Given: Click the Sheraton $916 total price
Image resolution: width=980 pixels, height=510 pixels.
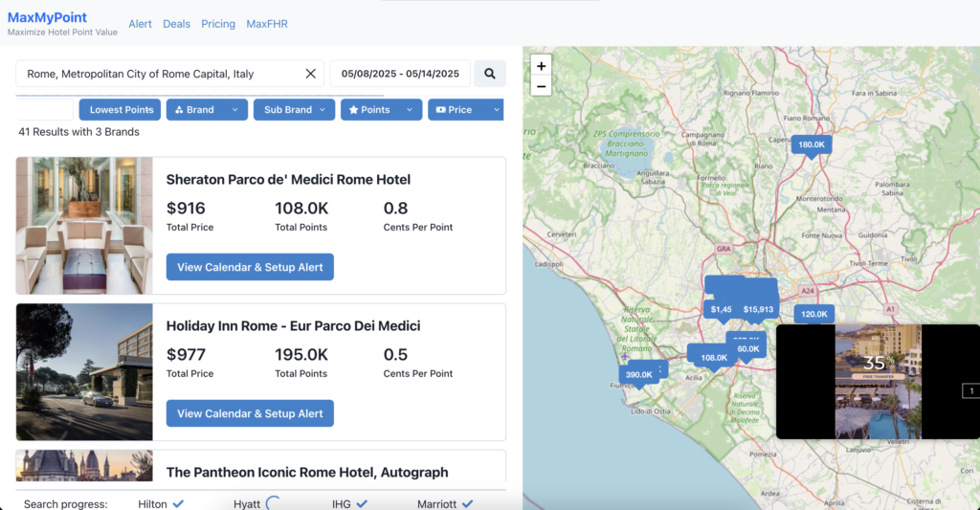Looking at the screenshot, I should [x=186, y=209].
